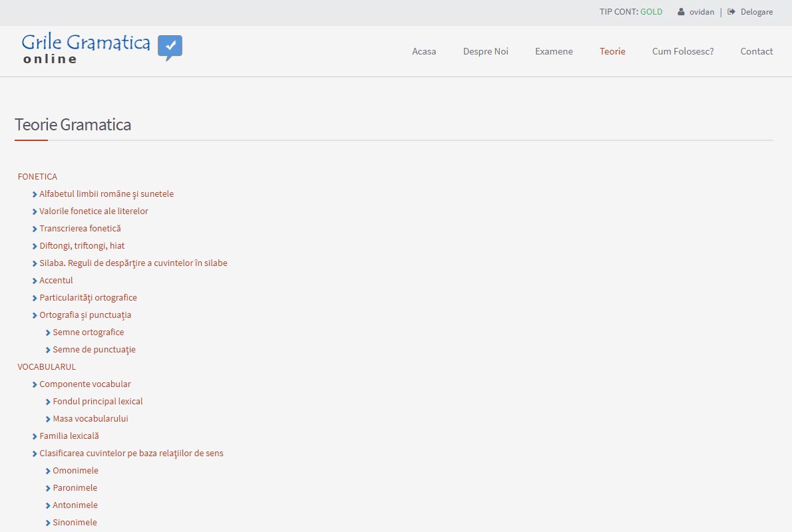Click the Grile Gramatica checkmark logo icon
The width and height of the screenshot is (792, 532).
[170, 47]
